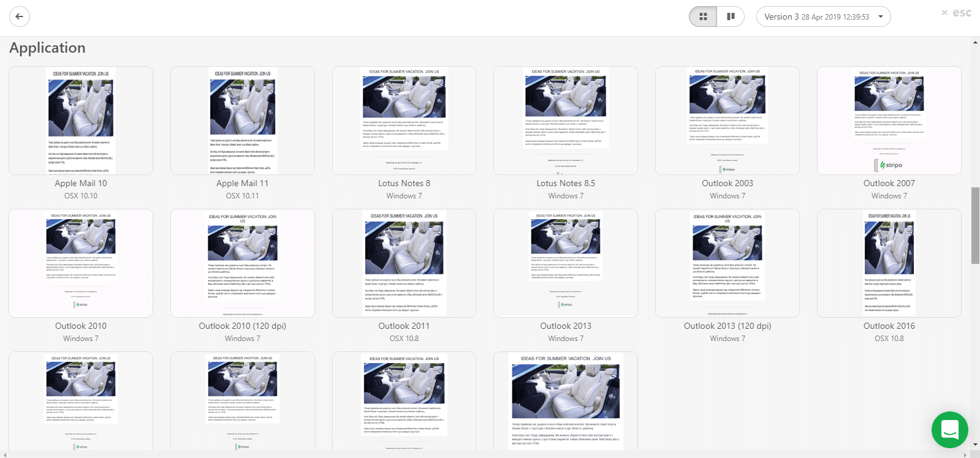Click the scrollbar up arrow
Viewport: 980px width, 458px height.
point(975,42)
